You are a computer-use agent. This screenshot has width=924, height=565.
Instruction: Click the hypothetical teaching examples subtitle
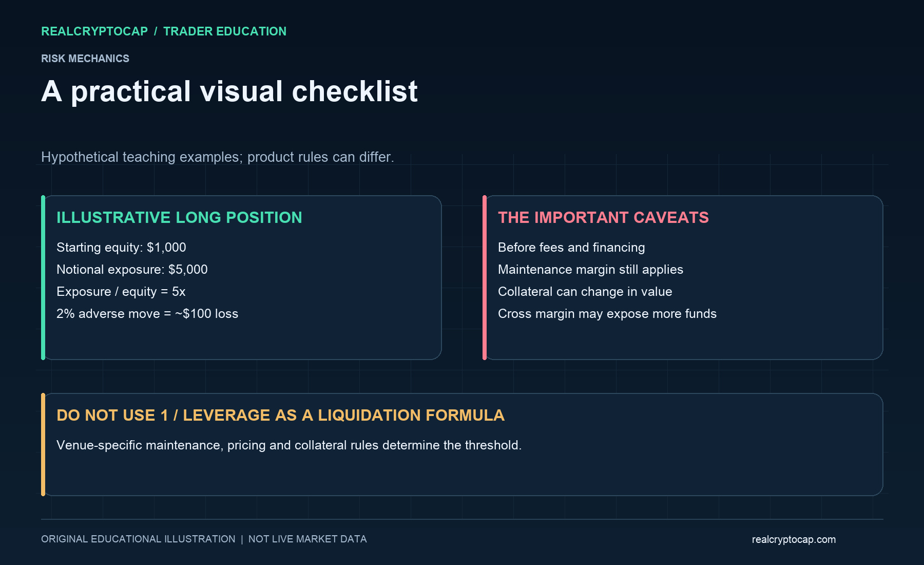[218, 157]
